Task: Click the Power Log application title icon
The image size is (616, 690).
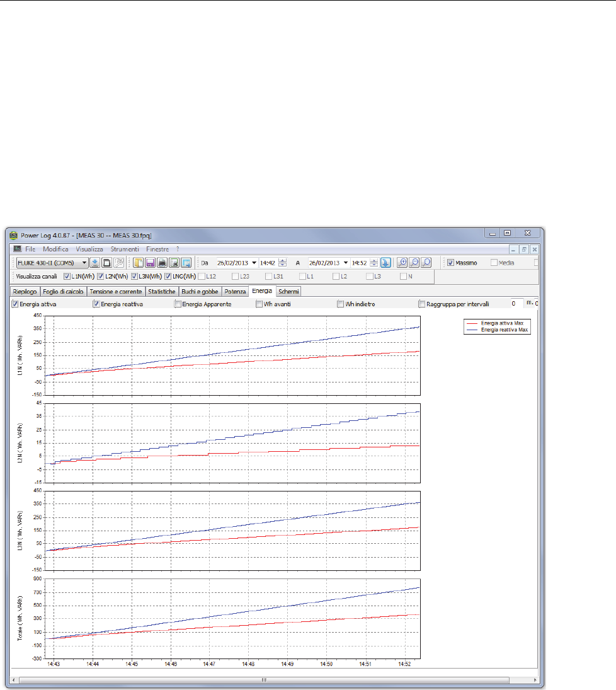Action: click(14, 235)
